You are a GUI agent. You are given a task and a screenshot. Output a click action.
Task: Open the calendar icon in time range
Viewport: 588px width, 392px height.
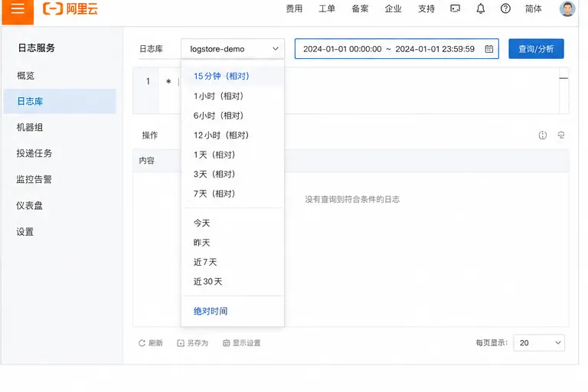(489, 49)
